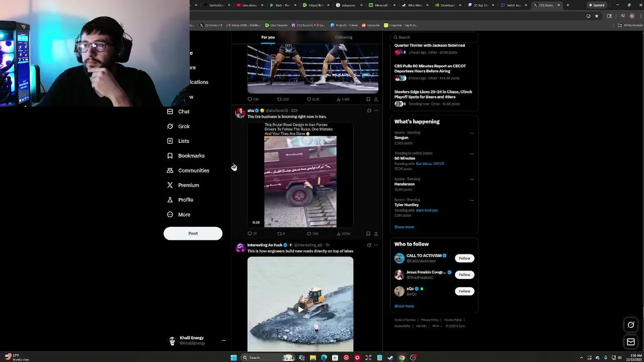644x362 pixels.
Task: Open the floating Grok button
Action: (631, 325)
